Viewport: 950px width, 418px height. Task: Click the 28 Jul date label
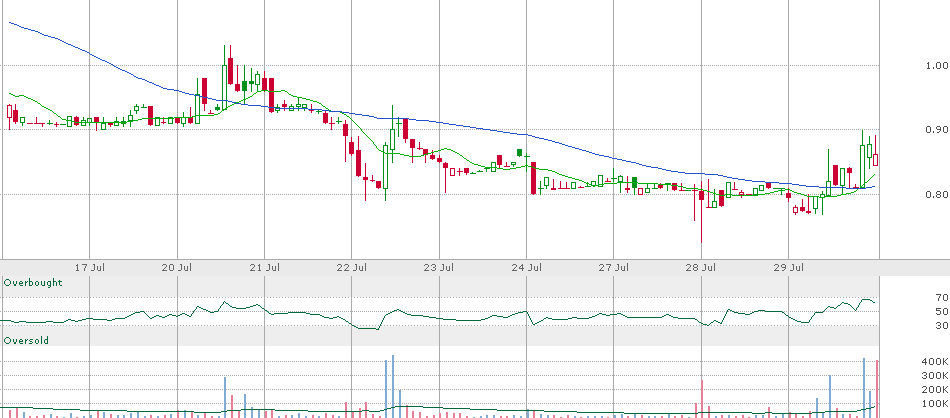(702, 267)
